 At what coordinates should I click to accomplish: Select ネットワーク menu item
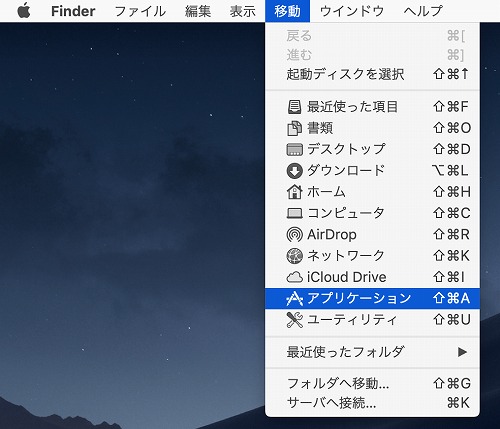[372, 256]
